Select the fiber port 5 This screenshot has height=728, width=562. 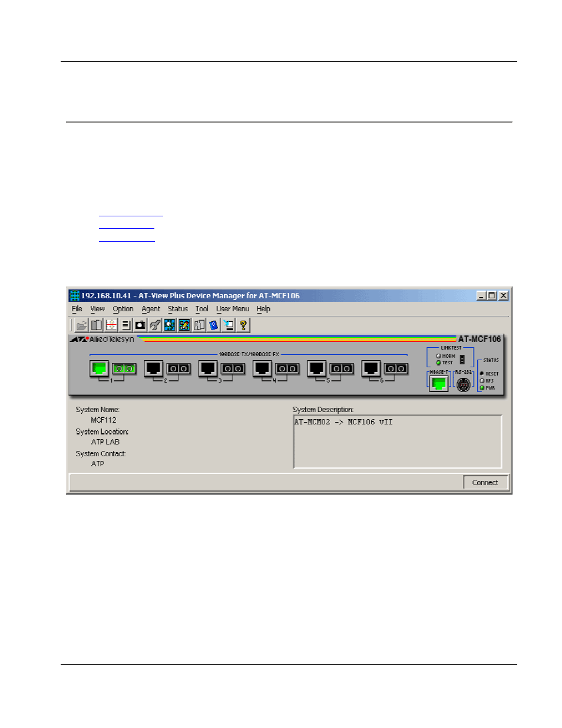(342, 369)
